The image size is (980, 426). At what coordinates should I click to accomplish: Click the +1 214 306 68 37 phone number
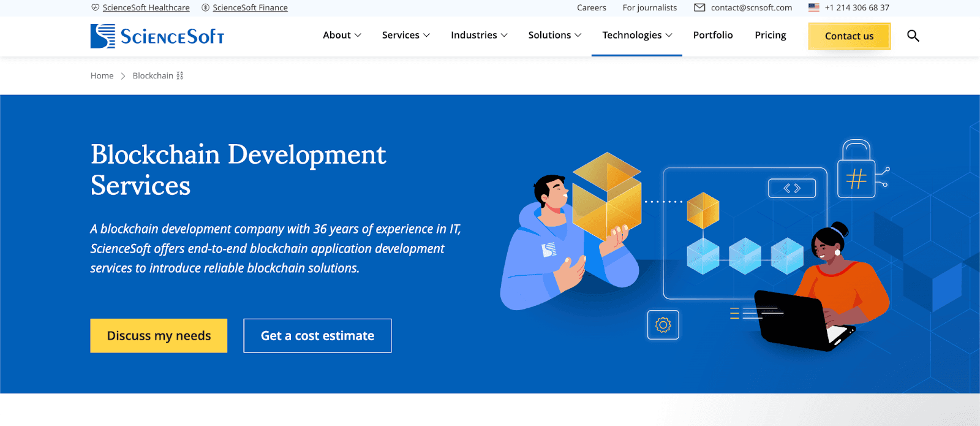click(857, 7)
